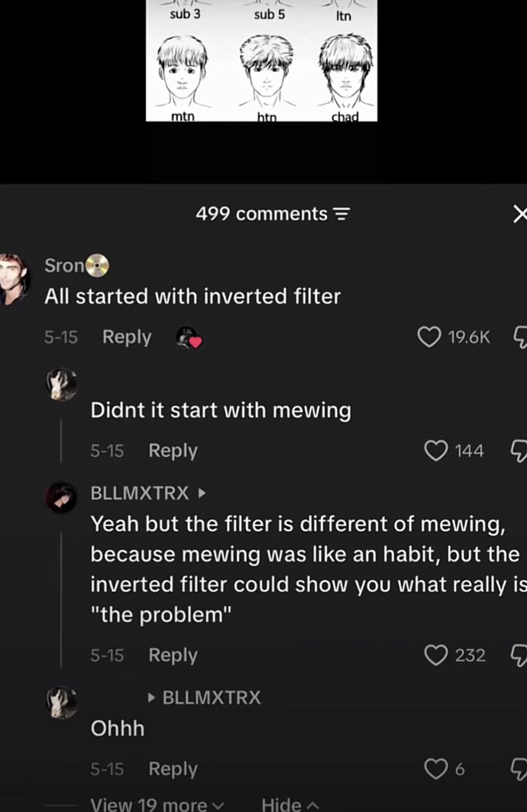Dislike the 'Ohhh' reply
This screenshot has height=812, width=527.
pos(519,770)
